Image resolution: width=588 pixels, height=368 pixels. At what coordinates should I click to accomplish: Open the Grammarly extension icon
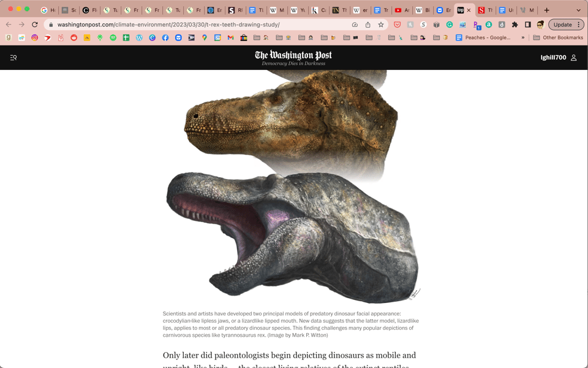point(450,25)
